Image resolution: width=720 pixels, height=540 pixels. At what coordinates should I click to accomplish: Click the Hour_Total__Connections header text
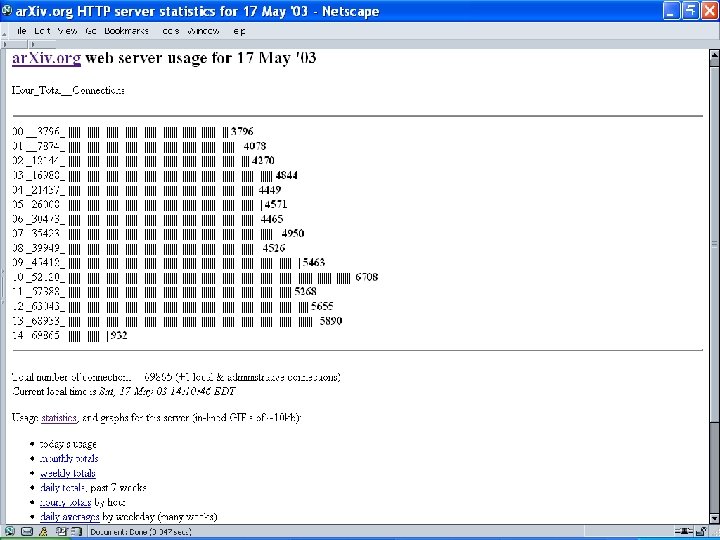pos(68,90)
